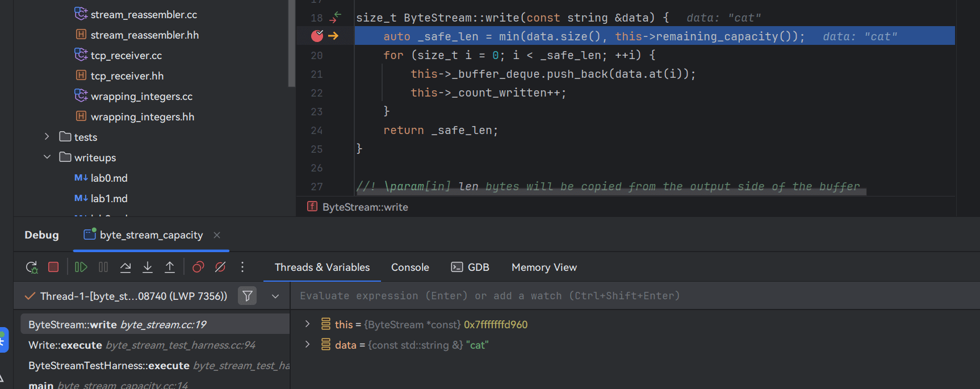Screen dimensions: 980x389
Task: Open more debug actions menu
Action: click(x=242, y=267)
